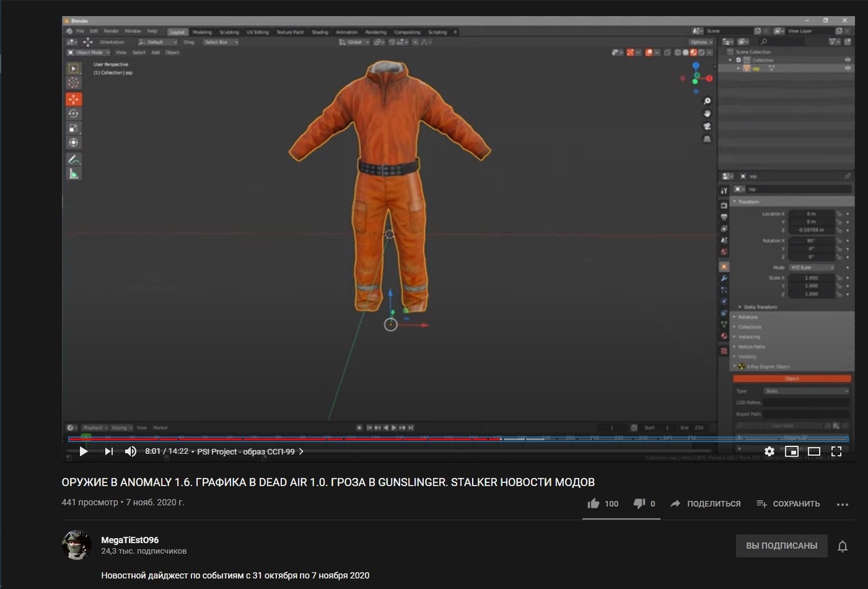Skip to the next video
Viewport: 868px width, 589px height.
108,451
